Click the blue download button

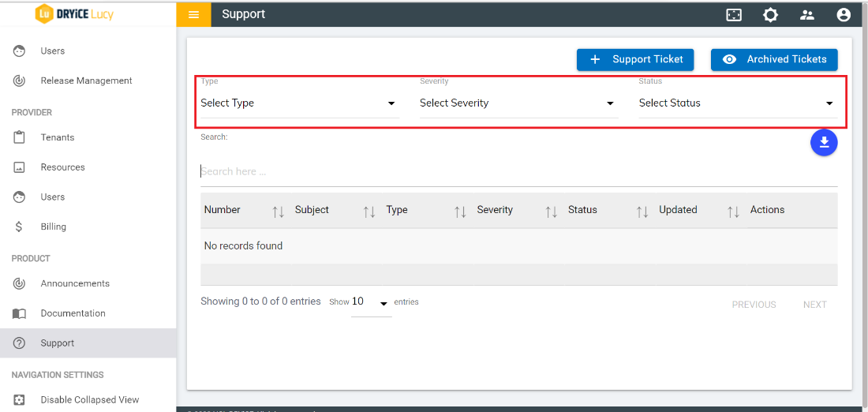[824, 142]
